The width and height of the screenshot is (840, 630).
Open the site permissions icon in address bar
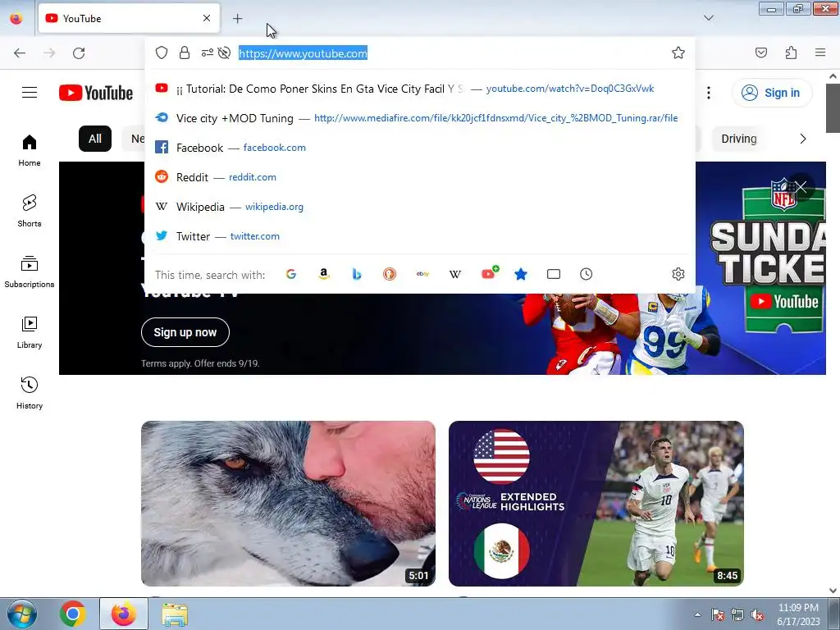(208, 52)
